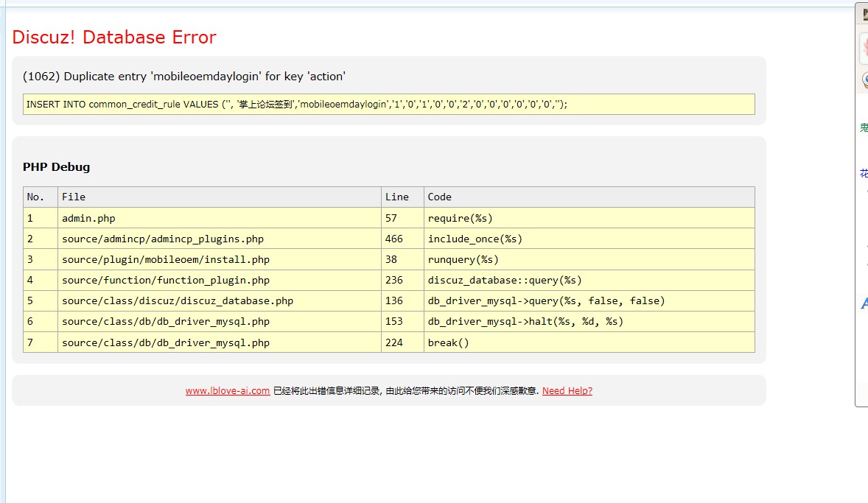
Task: Click the File column header
Action: 220,197
